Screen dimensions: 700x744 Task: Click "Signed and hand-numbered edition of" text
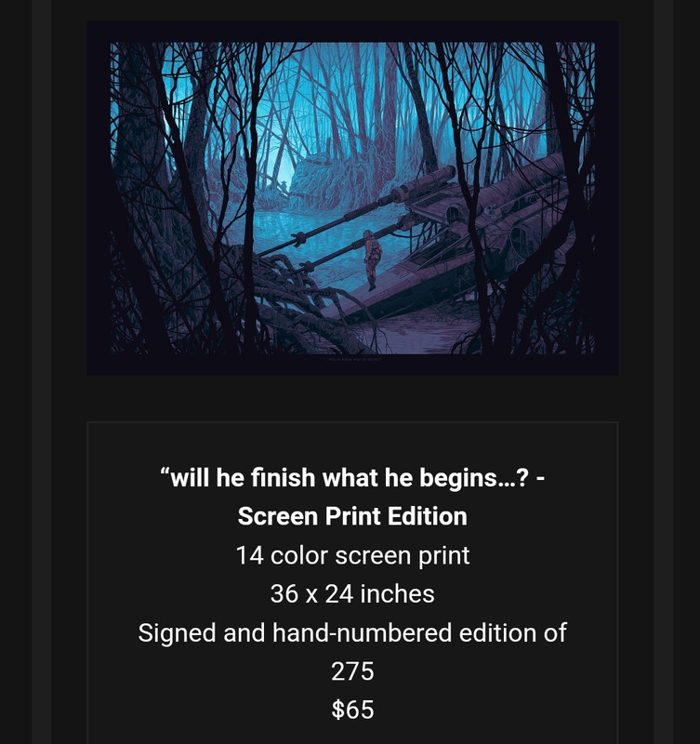coord(352,633)
